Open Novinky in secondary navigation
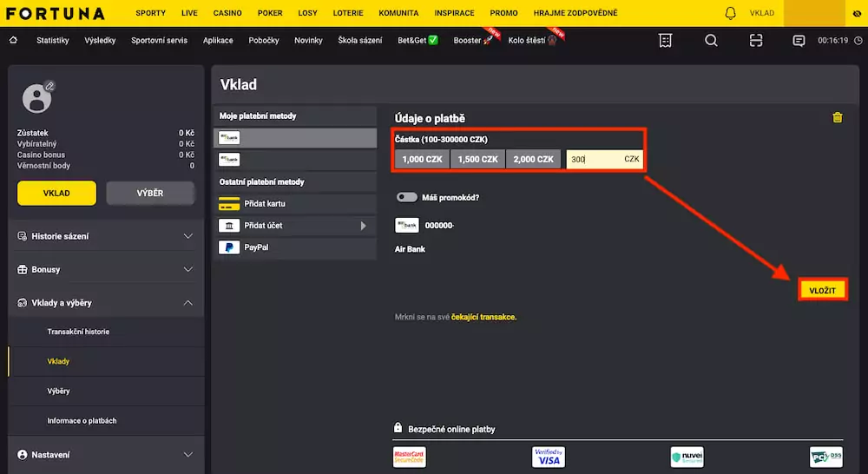Screen dimensions: 868x474 click(x=308, y=41)
